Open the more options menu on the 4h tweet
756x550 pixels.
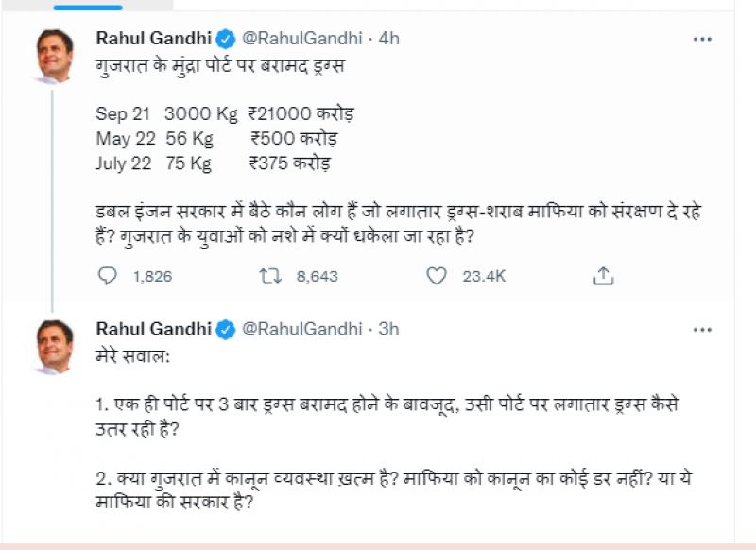click(702, 40)
